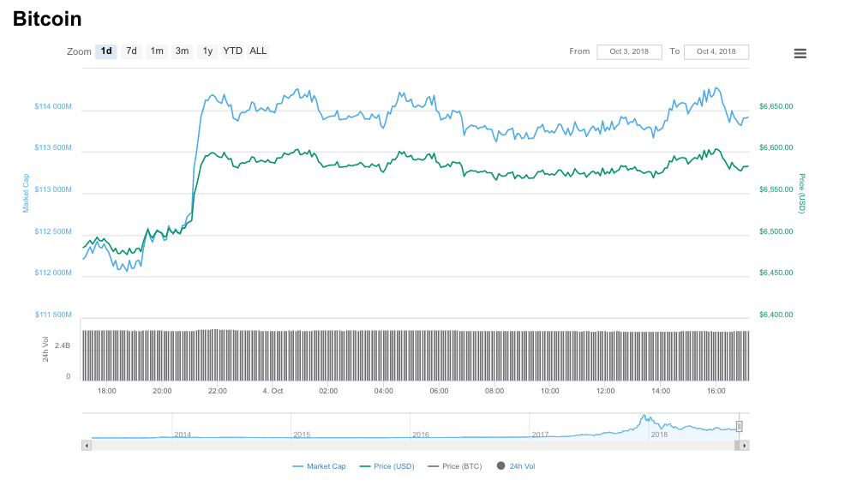This screenshot has width=845, height=504.
Task: Click the $6,500.00 price axis label
Action: tap(776, 231)
